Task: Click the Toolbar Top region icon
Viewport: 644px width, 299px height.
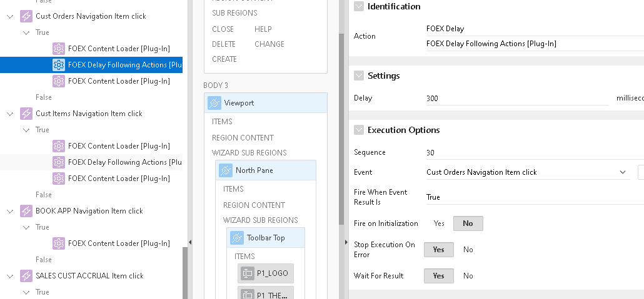Action: [x=237, y=238]
